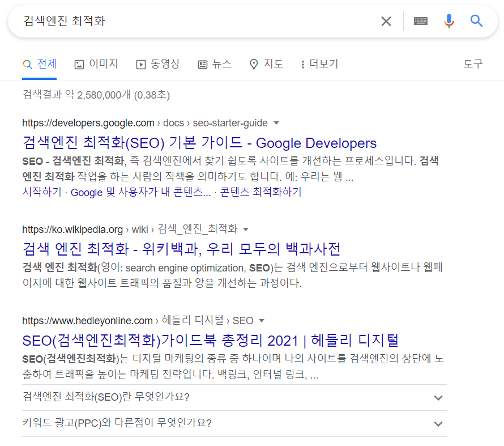Clear the search box with the X icon
This screenshot has width=504, height=446.
point(386,21)
